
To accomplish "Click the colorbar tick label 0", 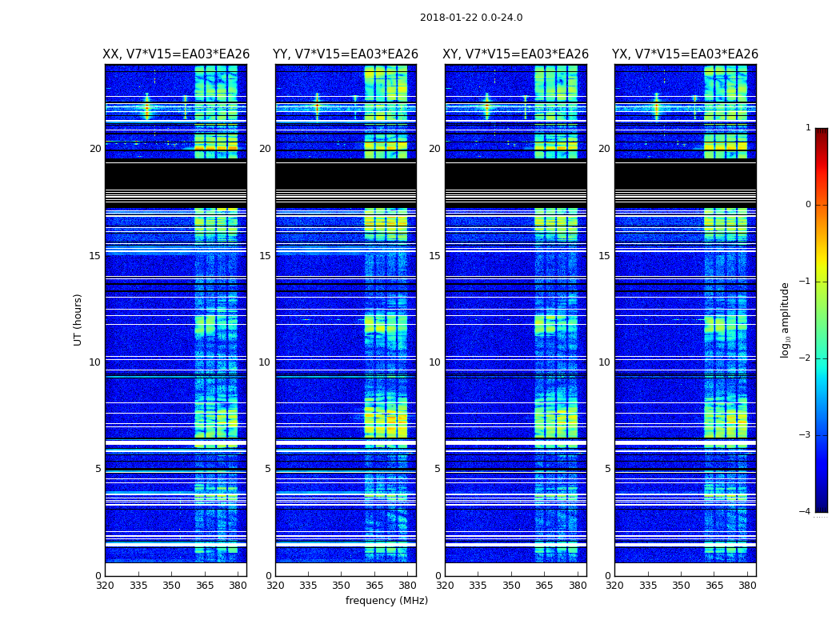I will (808, 205).
